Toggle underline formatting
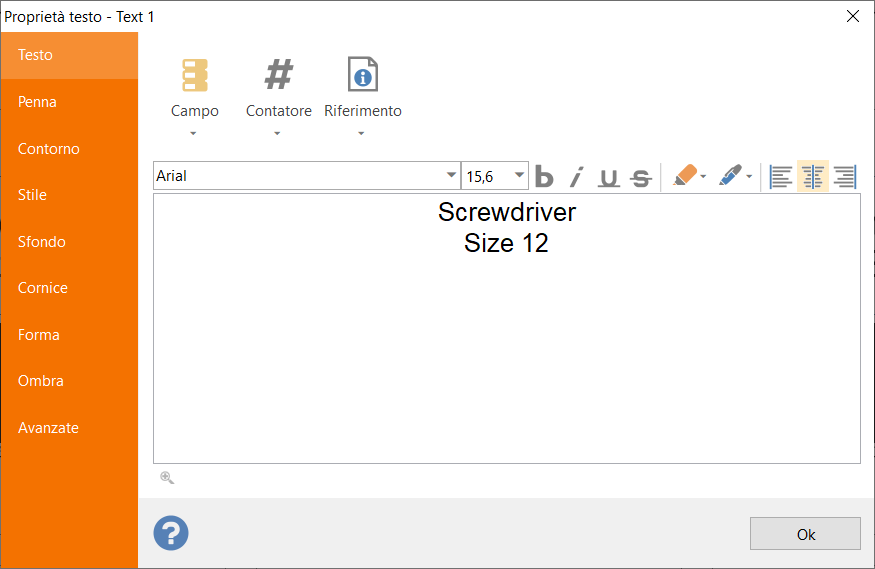875x569 pixels. click(x=609, y=177)
